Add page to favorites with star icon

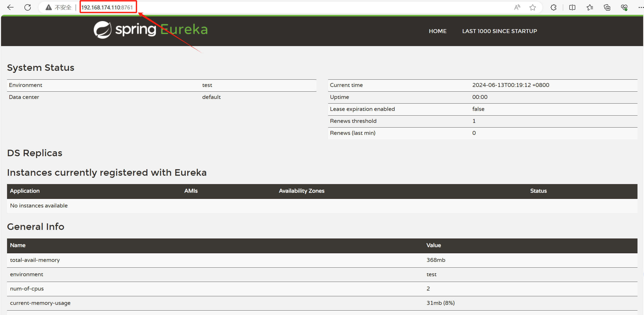tap(533, 7)
